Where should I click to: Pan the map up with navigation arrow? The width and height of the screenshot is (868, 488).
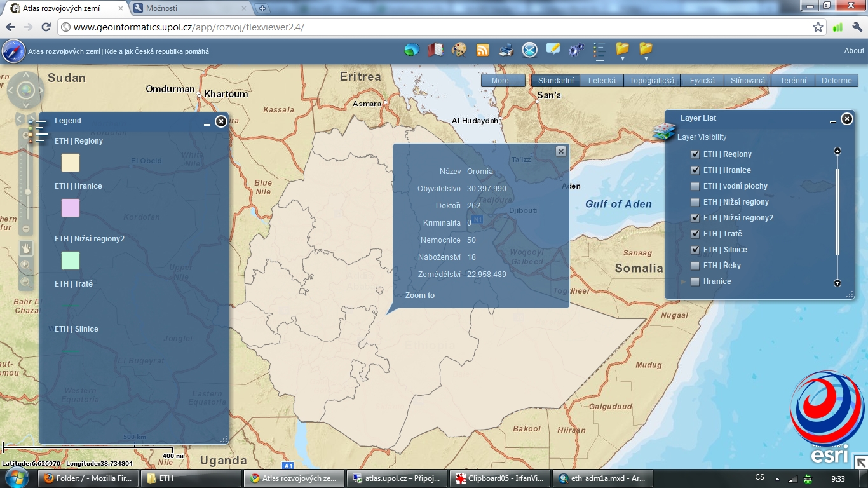(x=25, y=76)
